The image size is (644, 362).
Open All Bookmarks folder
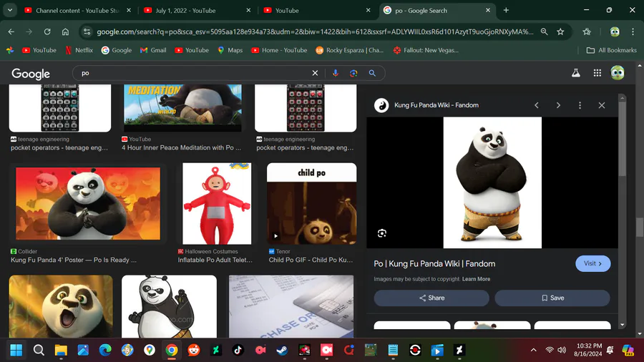(612, 50)
